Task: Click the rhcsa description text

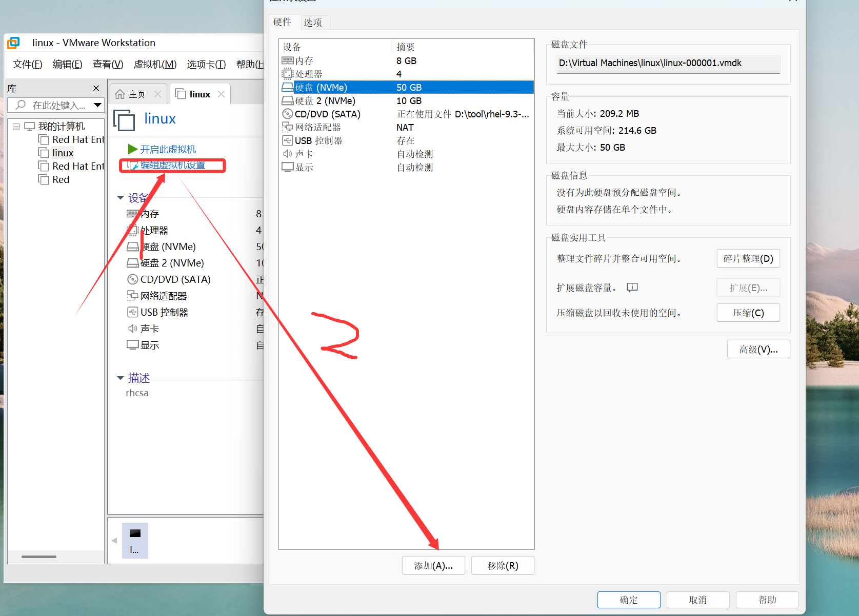Action: 137,393
